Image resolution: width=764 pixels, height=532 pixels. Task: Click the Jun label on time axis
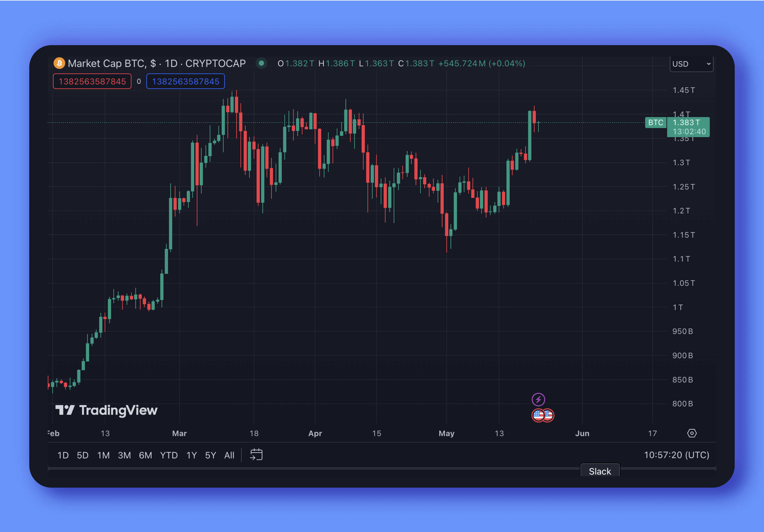(582, 433)
